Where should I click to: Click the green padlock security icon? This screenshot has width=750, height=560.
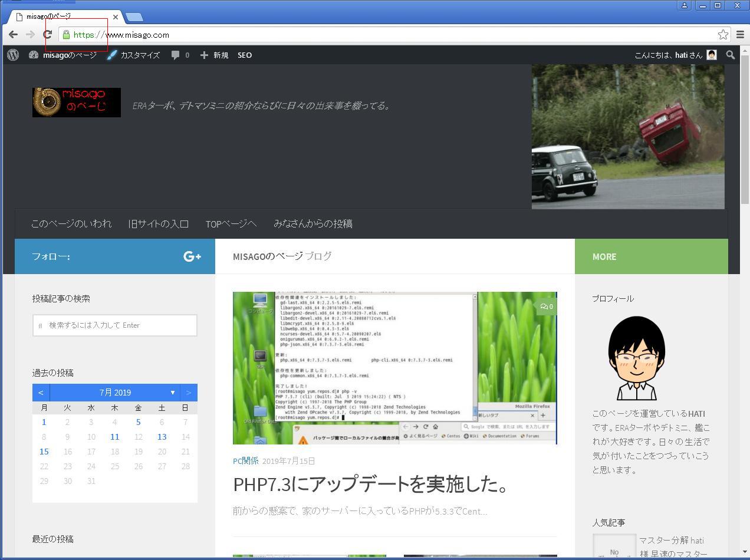[x=66, y=35]
